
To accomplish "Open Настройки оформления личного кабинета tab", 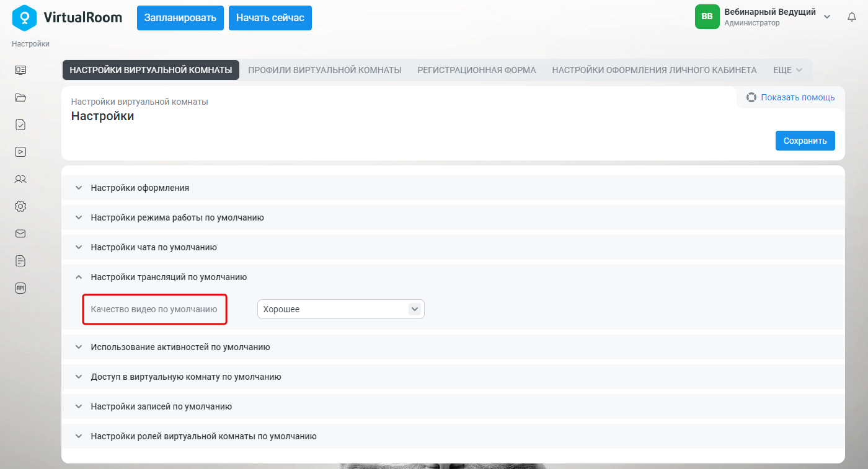I will pyautogui.click(x=655, y=70).
